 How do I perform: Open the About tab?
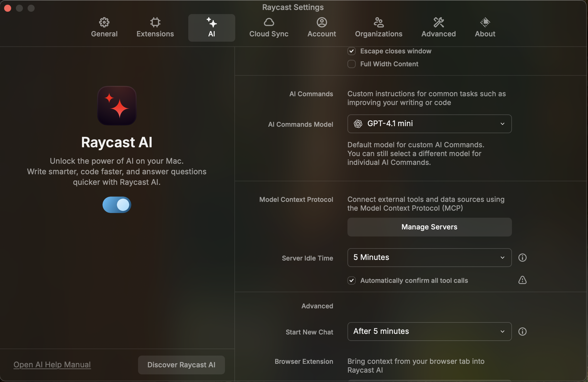point(485,28)
